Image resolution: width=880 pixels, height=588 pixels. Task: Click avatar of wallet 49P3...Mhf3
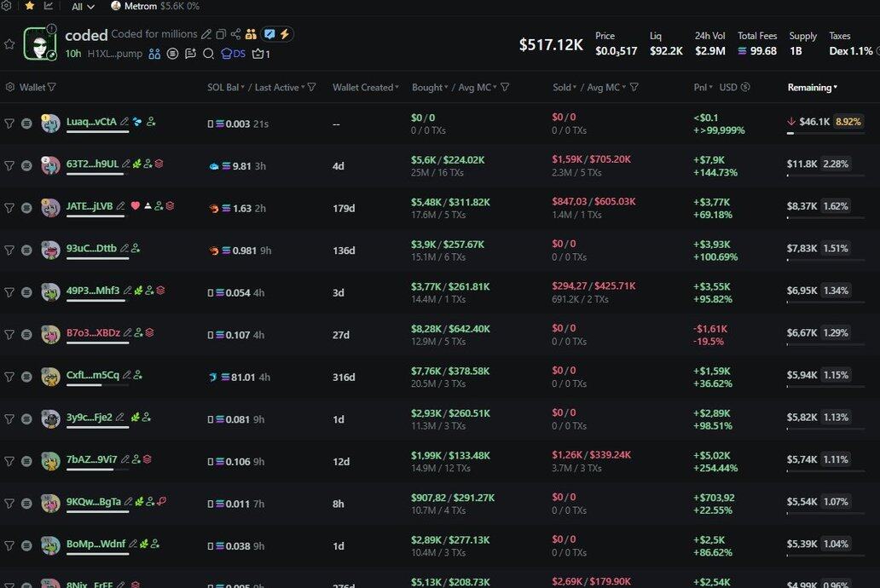click(x=50, y=292)
